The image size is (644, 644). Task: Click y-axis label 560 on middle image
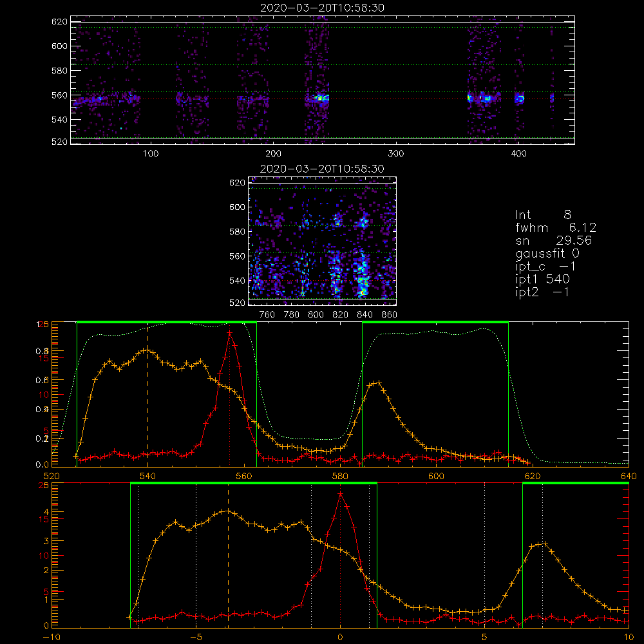238,256
